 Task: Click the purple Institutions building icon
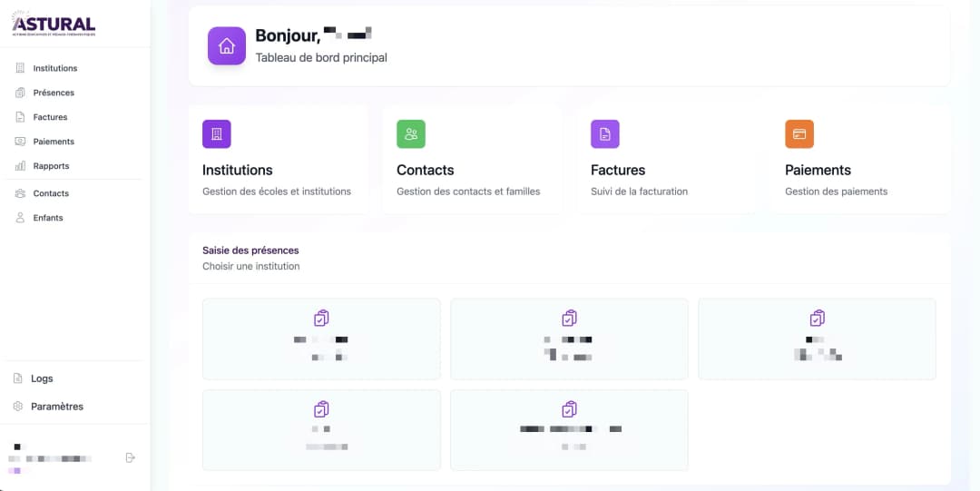point(216,134)
